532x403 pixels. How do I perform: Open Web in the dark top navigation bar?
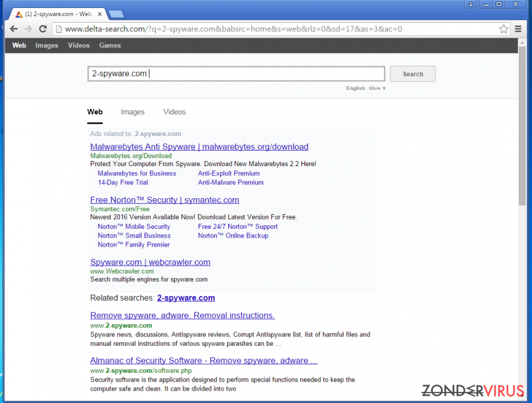point(19,45)
